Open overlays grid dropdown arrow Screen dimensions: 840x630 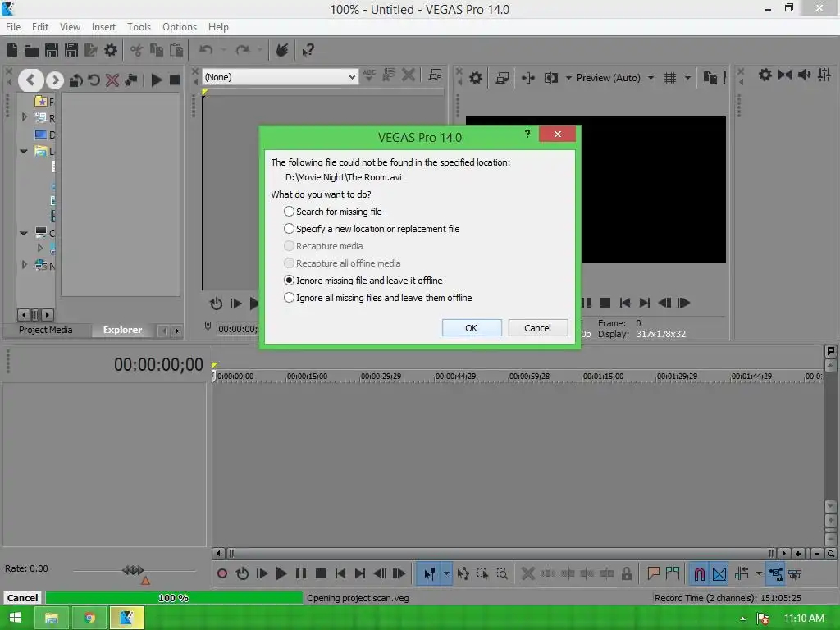tap(687, 78)
